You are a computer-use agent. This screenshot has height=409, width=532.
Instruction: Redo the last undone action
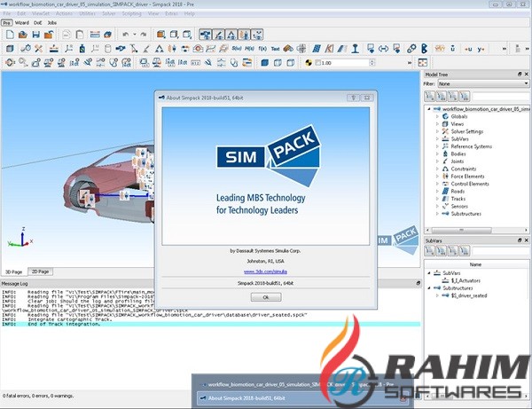[x=144, y=35]
